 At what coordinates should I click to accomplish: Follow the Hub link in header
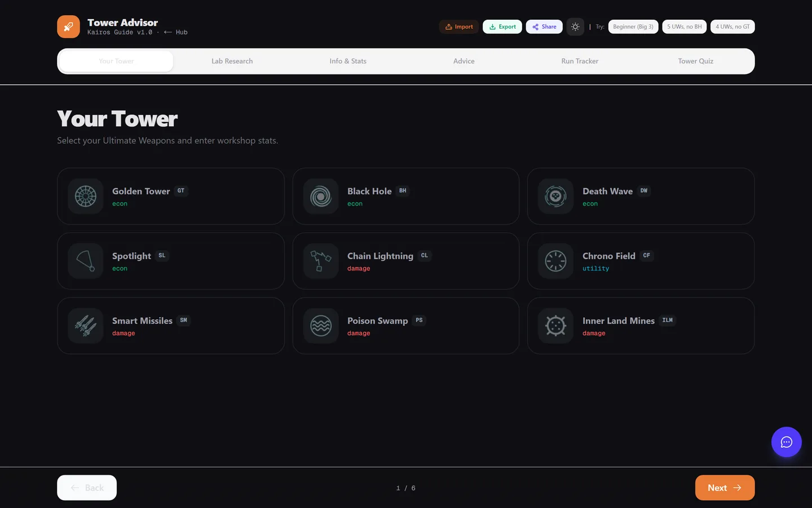coord(176,32)
